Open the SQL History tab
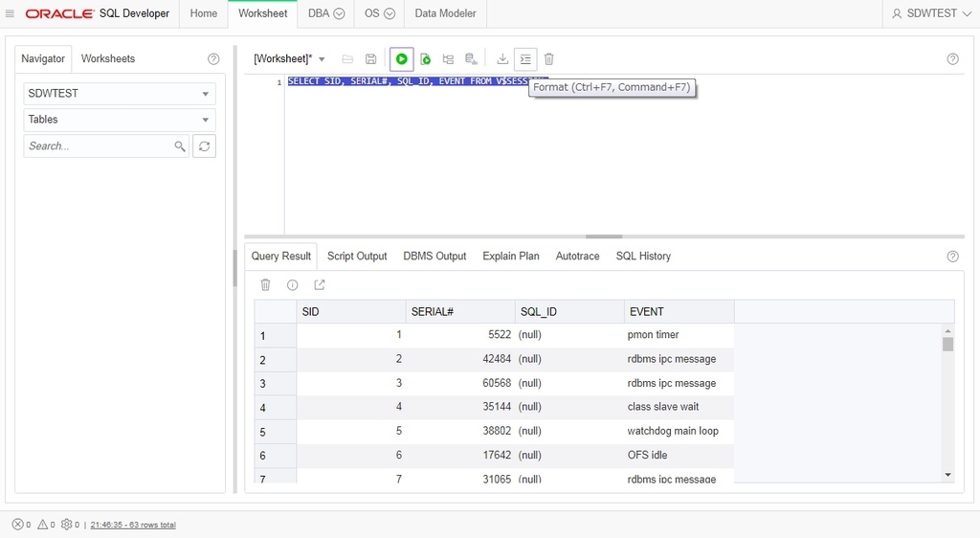This screenshot has width=980, height=538. [643, 257]
